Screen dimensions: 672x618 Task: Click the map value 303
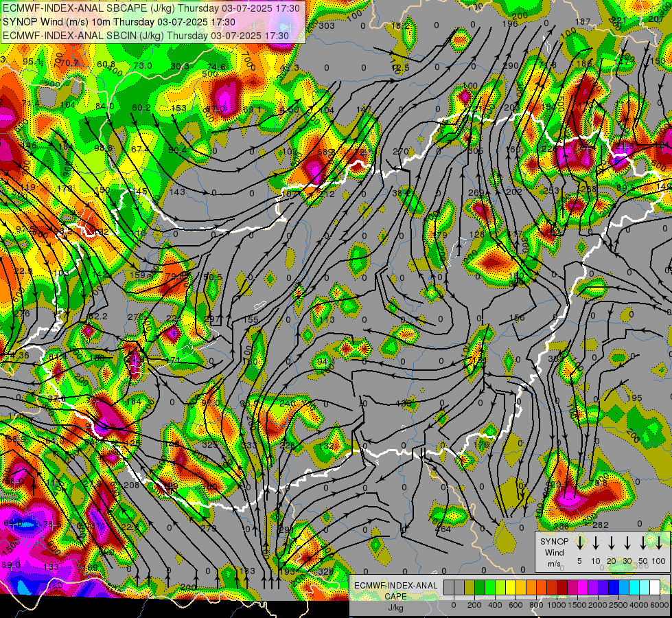point(327,25)
